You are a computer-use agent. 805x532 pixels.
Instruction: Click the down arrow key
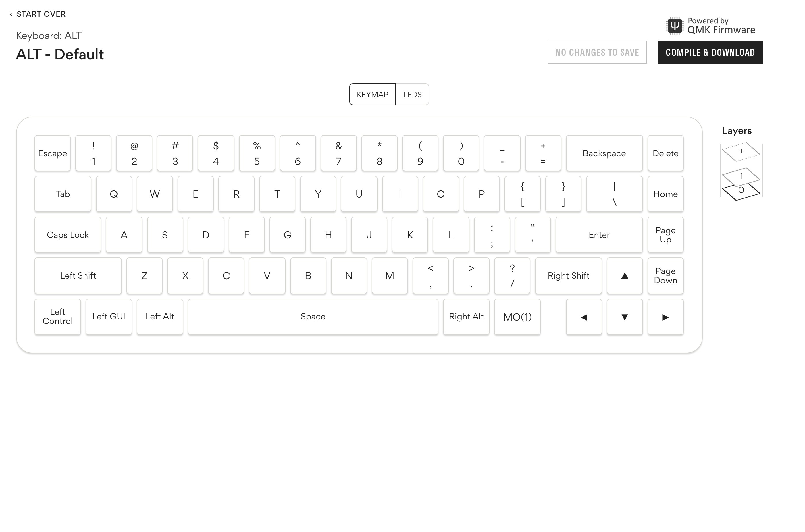[x=624, y=317]
